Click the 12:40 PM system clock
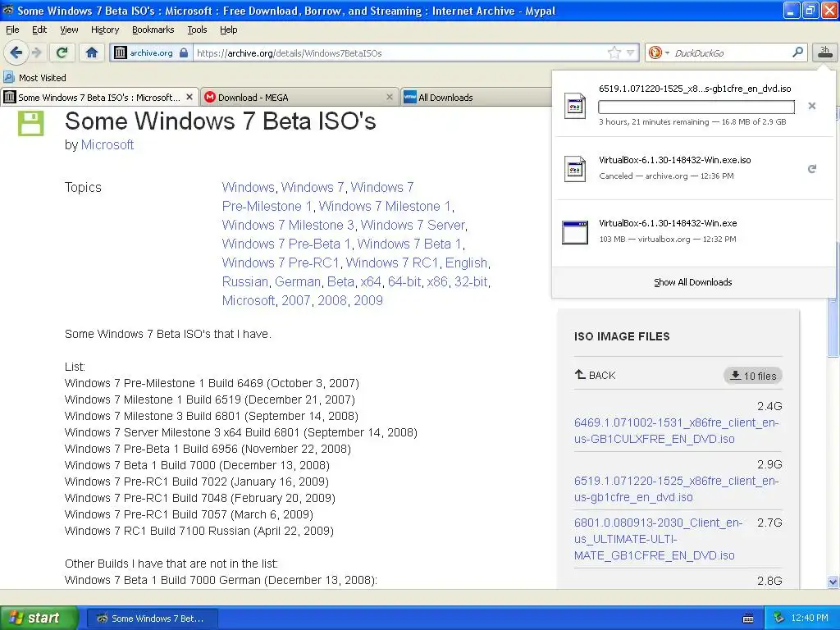 click(810, 618)
